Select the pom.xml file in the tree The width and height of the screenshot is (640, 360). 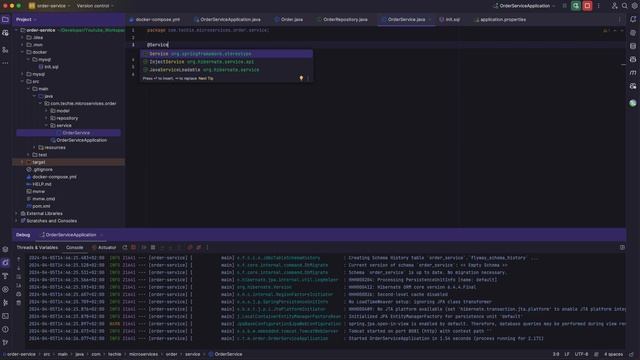(38, 206)
